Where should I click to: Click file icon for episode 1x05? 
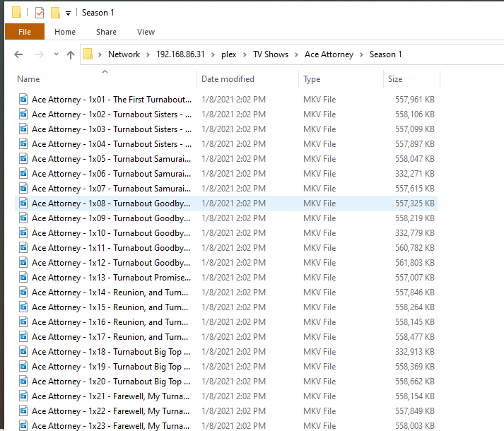pos(23,158)
